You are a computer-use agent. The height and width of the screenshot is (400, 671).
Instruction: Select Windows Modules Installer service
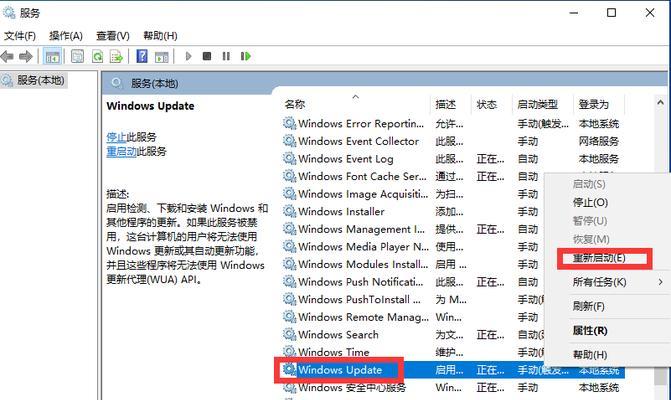click(413, 264)
